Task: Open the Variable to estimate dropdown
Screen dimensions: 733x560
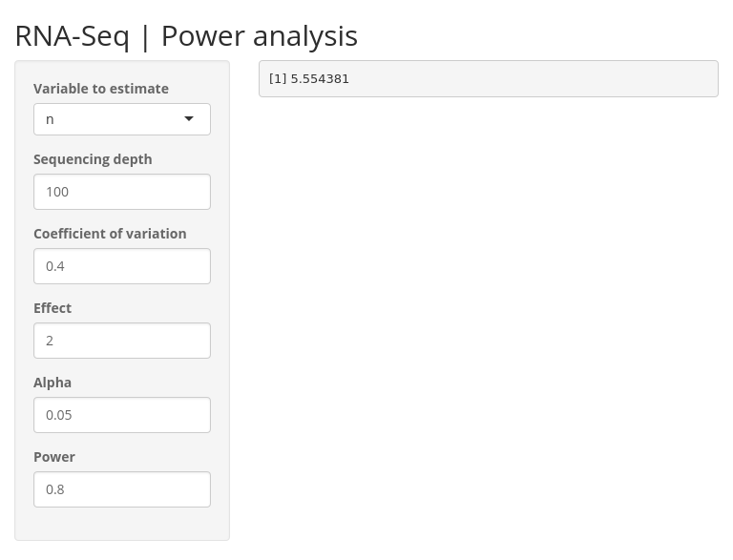Action: (122, 119)
